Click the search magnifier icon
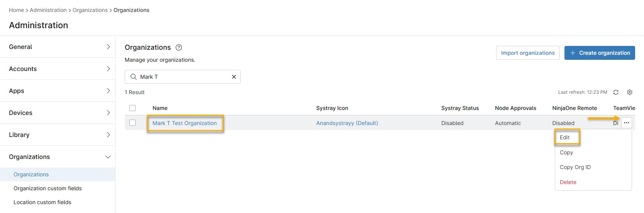 (134, 77)
